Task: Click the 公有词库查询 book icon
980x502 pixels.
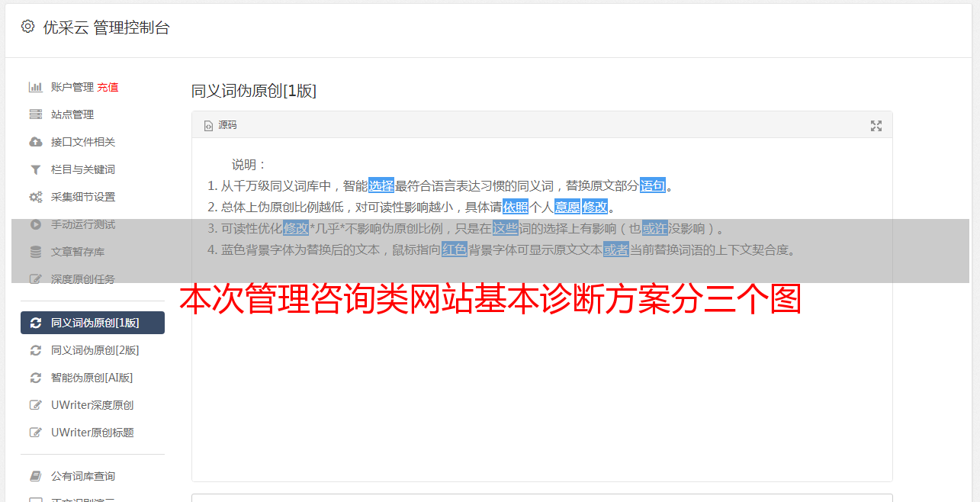Action: (35, 476)
